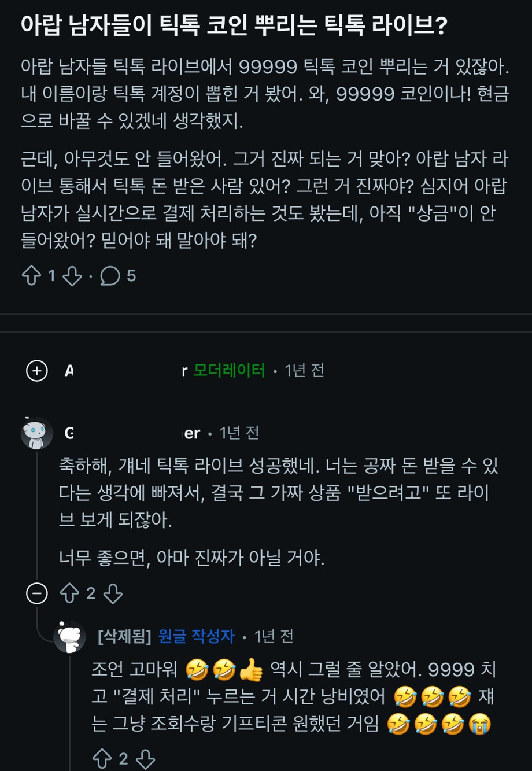Click the post body paragraph starting 근데

(x=265, y=199)
